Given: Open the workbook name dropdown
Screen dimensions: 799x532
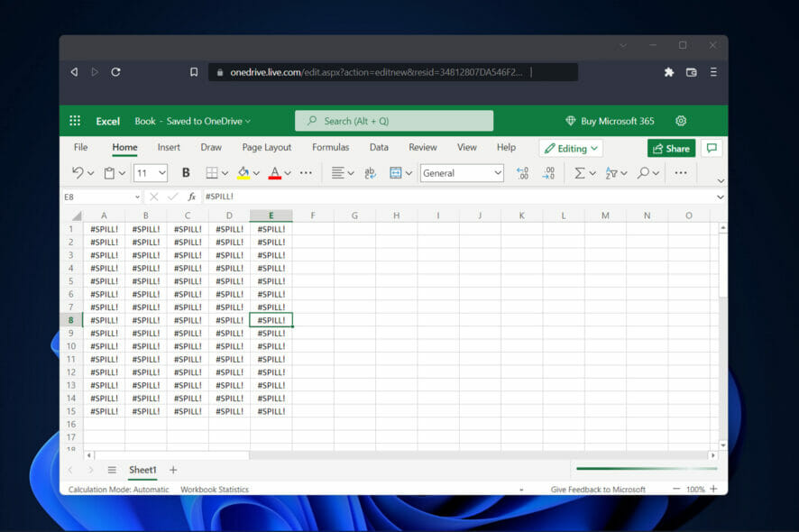Looking at the screenshot, I should 193,122.
